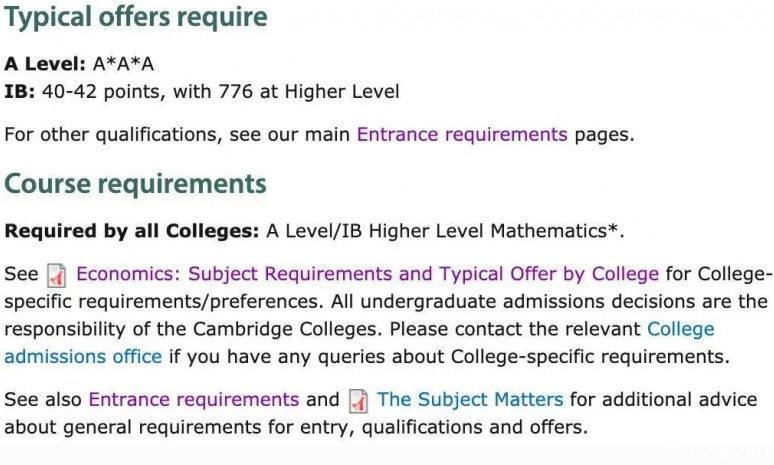Image resolution: width=774 pixels, height=465 pixels.
Task: Open Entrance requirements link in 'other qualifications' sentence
Action: pyautogui.click(x=462, y=134)
